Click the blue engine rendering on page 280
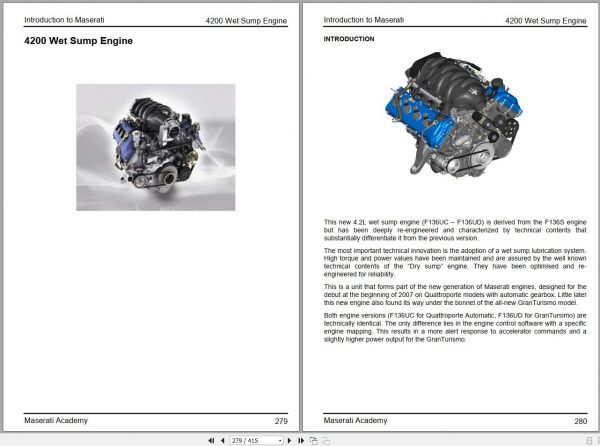 454,116
